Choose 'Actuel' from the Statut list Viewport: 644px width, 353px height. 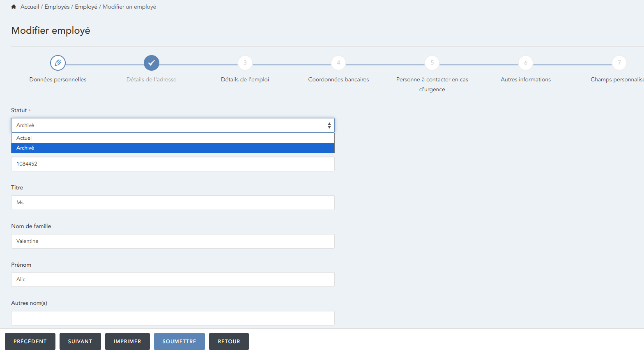[172, 138]
